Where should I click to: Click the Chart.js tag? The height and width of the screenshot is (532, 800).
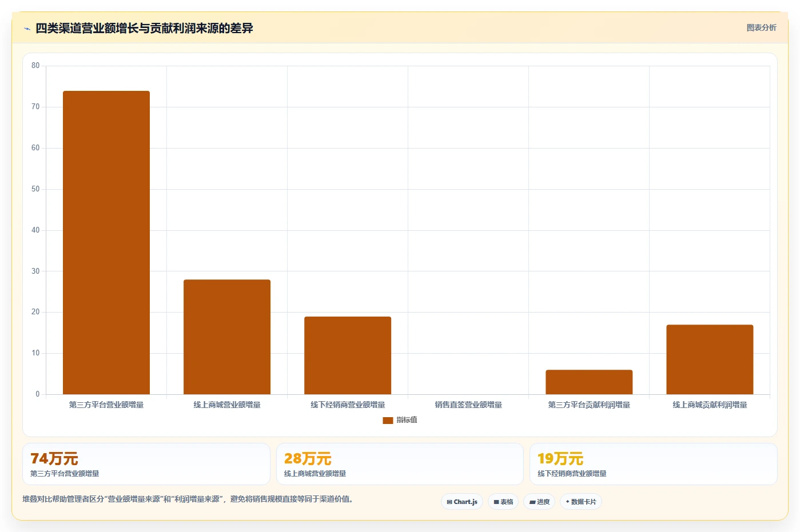pos(462,502)
